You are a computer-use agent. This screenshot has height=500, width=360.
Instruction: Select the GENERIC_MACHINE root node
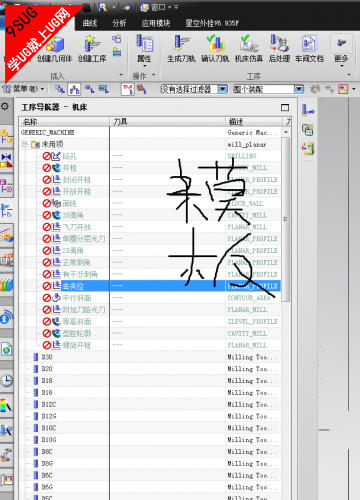(x=47, y=133)
